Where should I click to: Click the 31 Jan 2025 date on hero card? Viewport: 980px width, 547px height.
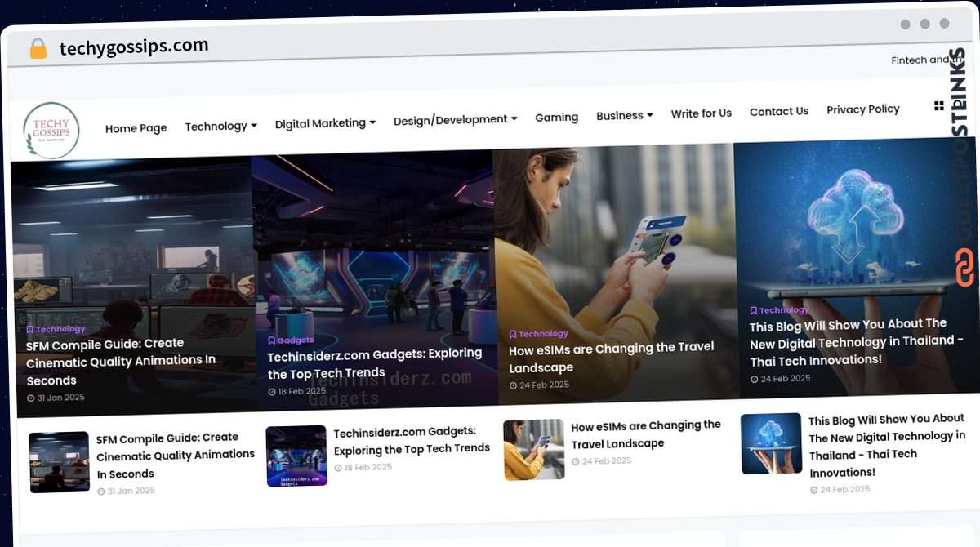click(x=60, y=398)
